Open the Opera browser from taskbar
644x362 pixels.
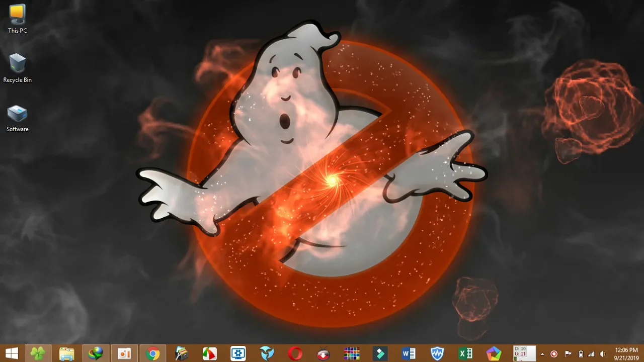[295, 353]
